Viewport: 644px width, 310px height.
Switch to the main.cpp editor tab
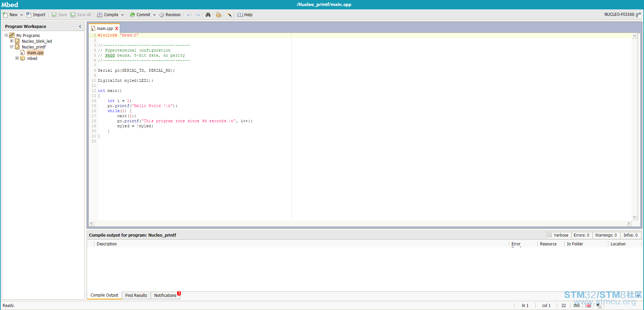pyautogui.click(x=105, y=29)
